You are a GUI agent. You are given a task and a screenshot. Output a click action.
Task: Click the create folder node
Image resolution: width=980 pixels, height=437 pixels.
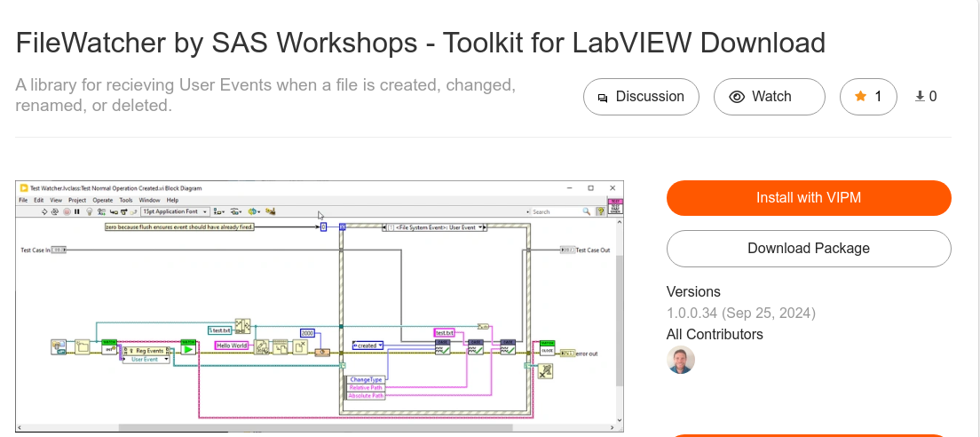tap(83, 347)
